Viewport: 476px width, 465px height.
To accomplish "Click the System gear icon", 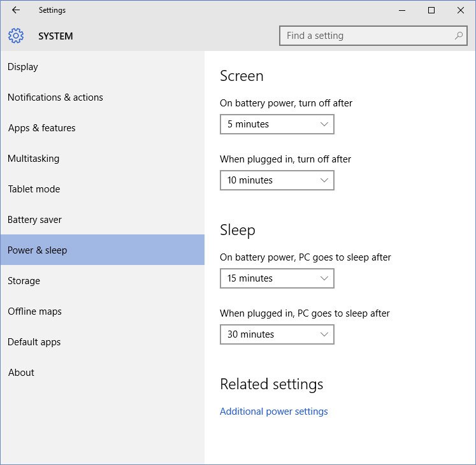I will (x=16, y=36).
